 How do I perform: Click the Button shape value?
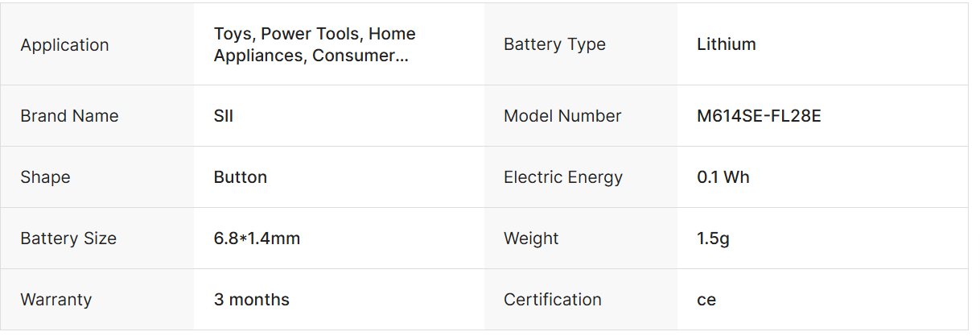(x=241, y=177)
